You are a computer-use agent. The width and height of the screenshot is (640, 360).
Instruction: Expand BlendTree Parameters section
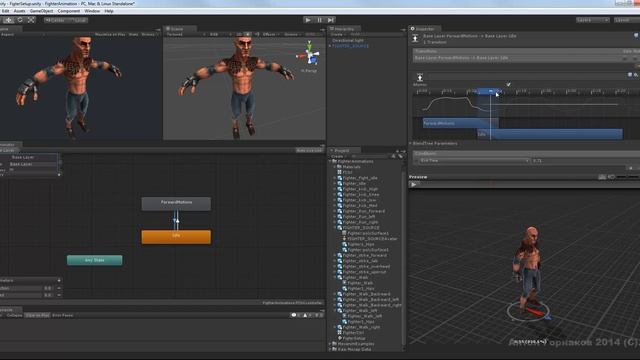point(411,144)
